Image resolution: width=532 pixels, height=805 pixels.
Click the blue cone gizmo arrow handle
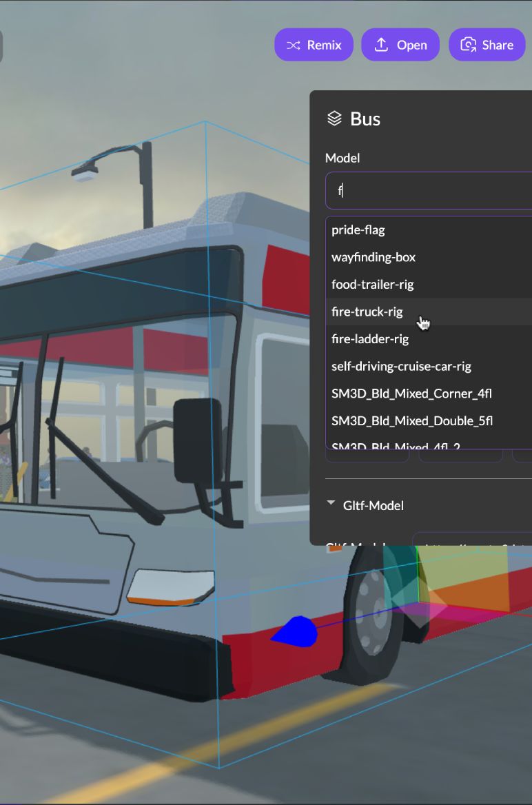[296, 632]
